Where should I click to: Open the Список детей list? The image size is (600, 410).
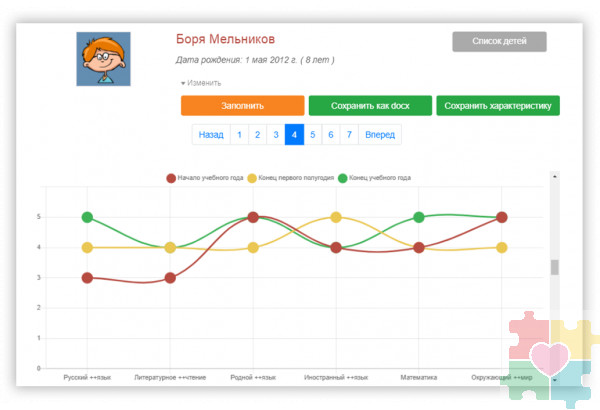coord(499,42)
